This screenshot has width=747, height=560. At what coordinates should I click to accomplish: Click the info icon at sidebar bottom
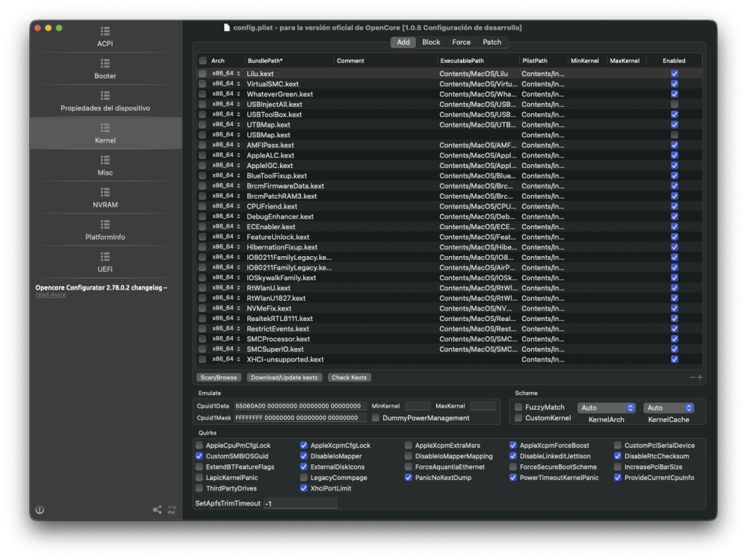tap(40, 509)
